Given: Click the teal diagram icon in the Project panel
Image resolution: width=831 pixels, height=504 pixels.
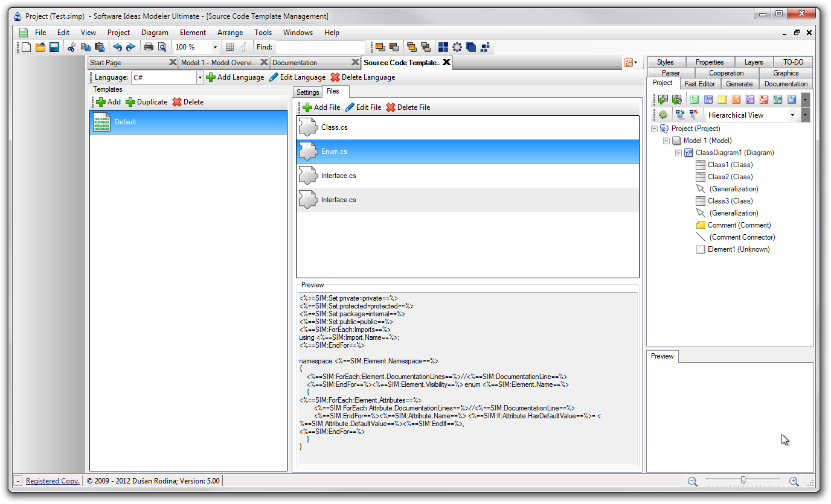Looking at the screenshot, I should coord(778,100).
